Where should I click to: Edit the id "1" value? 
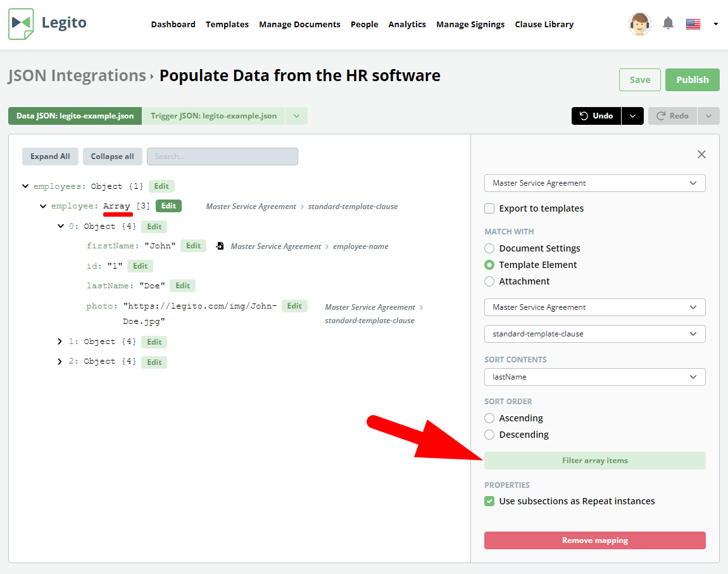(140, 266)
